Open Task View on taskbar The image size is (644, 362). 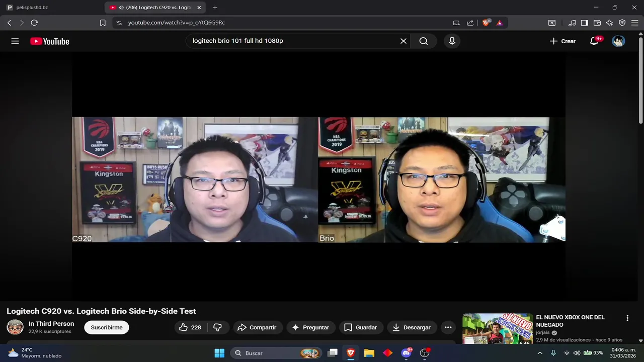[333, 353]
